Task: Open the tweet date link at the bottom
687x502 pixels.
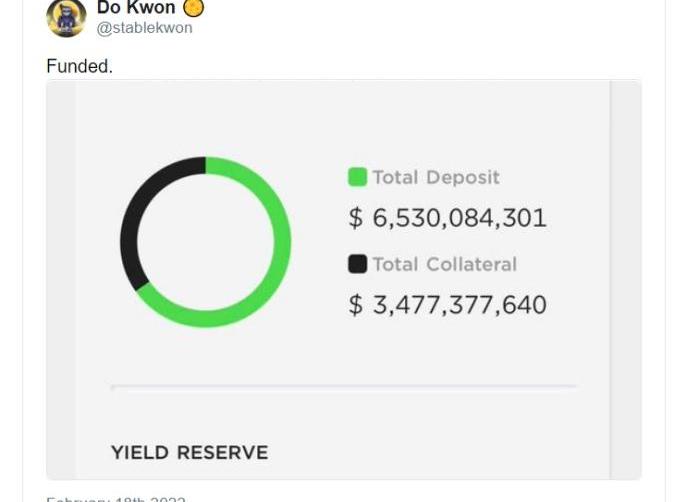Action: tap(115, 498)
